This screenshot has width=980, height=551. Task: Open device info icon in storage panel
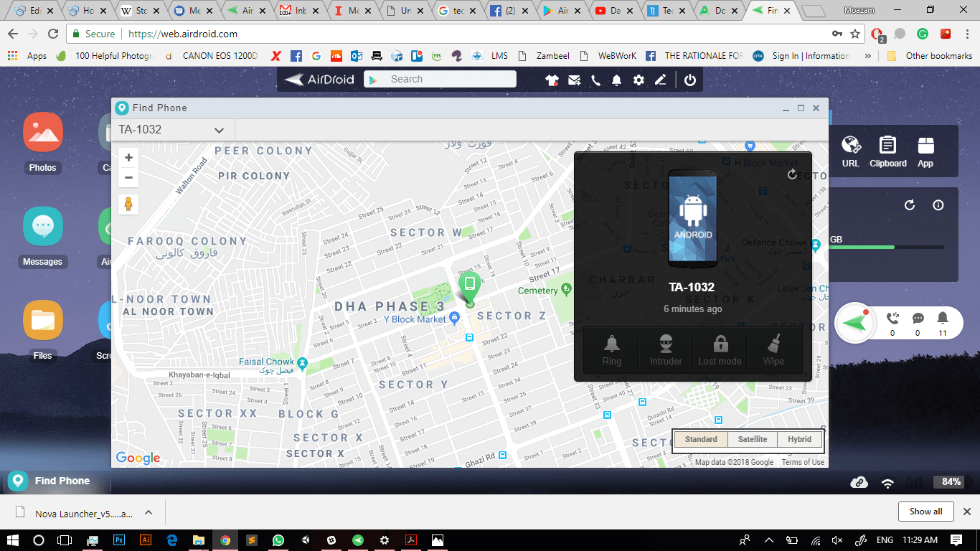[938, 205]
